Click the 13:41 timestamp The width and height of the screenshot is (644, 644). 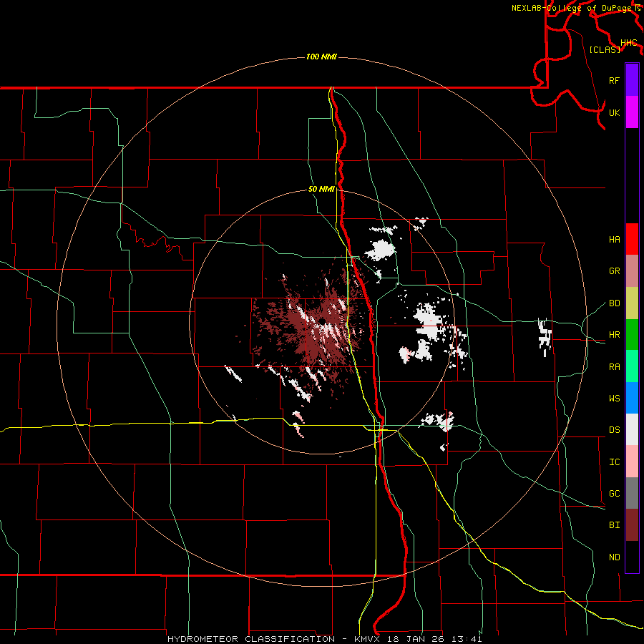point(466,639)
